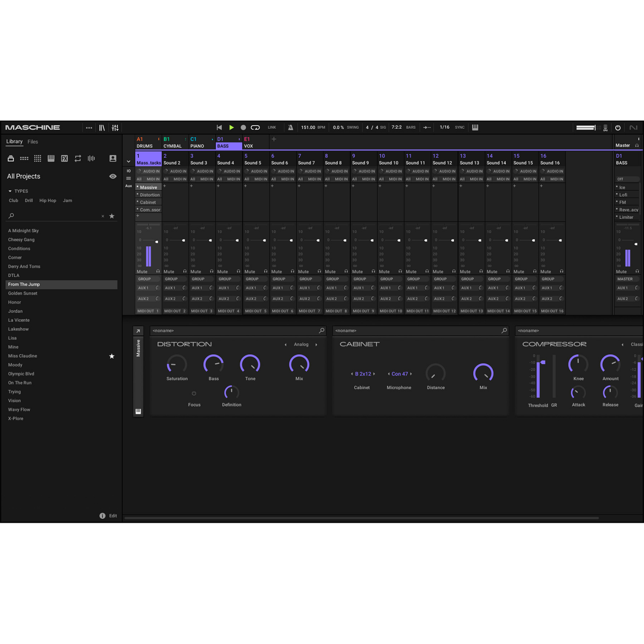The height and width of the screenshot is (644, 644).
Task: Collapse mixer rows with the chevron arrow
Action: coord(128,161)
